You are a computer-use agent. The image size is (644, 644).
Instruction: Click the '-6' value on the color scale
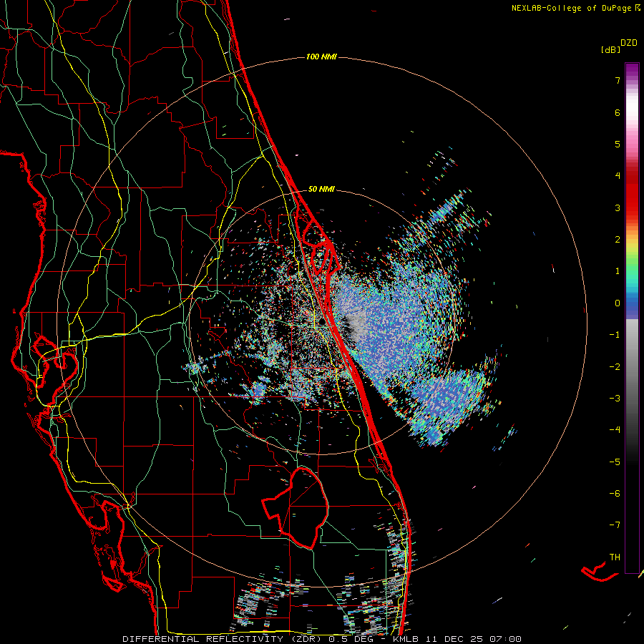pyautogui.click(x=615, y=494)
